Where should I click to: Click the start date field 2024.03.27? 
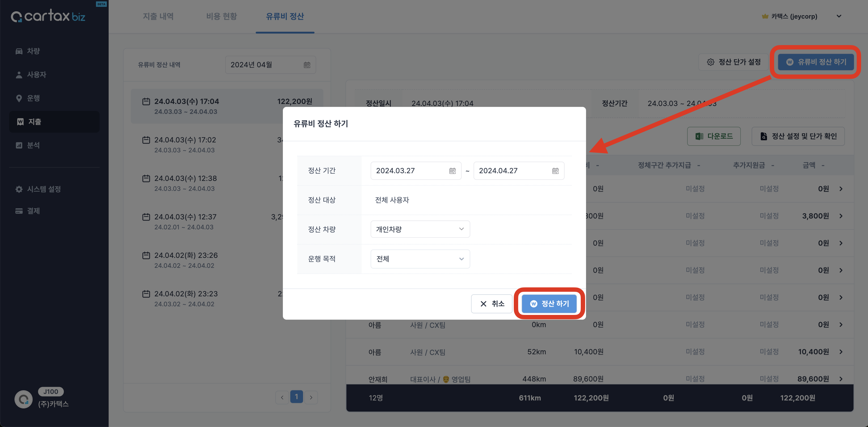coord(416,171)
